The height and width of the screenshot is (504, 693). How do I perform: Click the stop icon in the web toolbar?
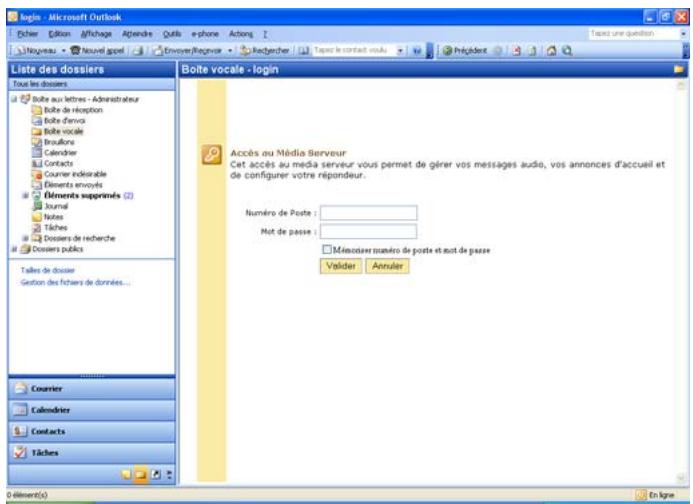click(x=516, y=51)
